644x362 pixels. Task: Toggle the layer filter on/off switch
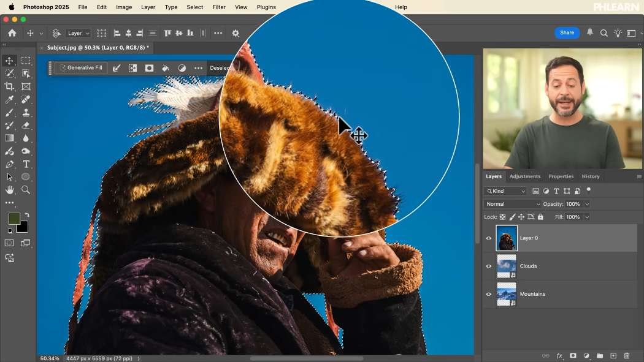click(x=589, y=190)
